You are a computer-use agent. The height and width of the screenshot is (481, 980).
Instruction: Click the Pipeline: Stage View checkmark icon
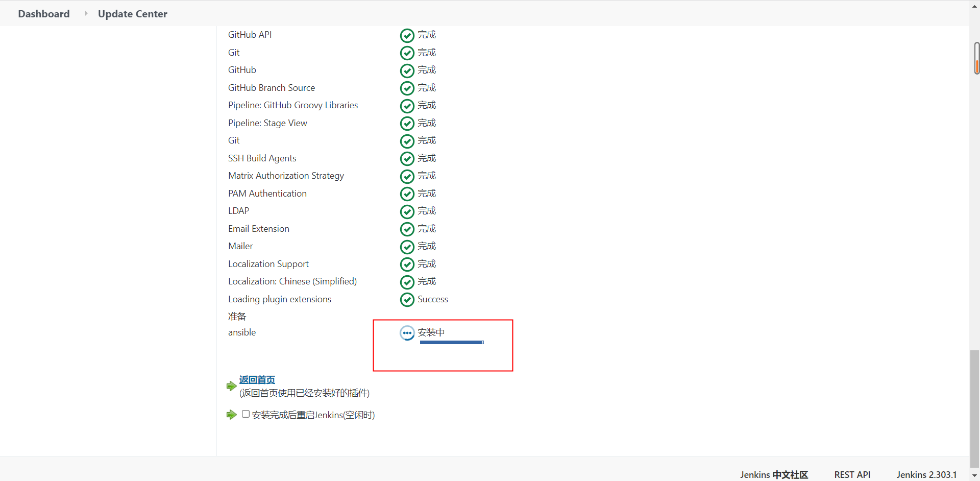(x=407, y=124)
